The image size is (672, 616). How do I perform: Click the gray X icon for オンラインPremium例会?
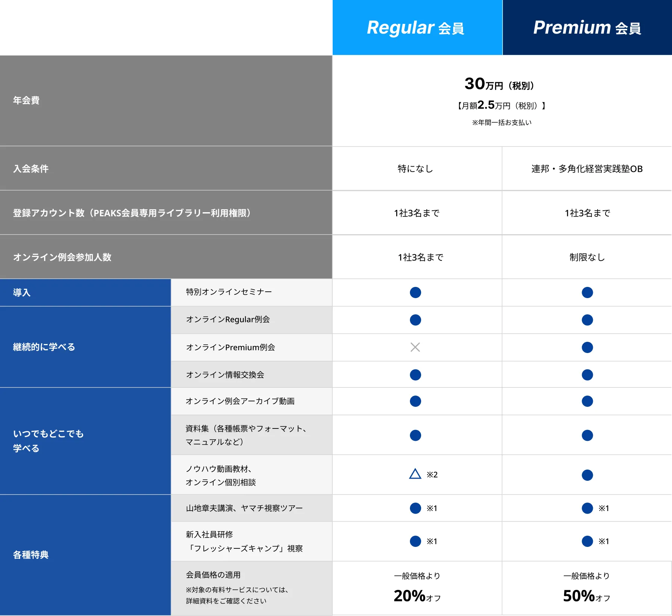[x=415, y=347]
